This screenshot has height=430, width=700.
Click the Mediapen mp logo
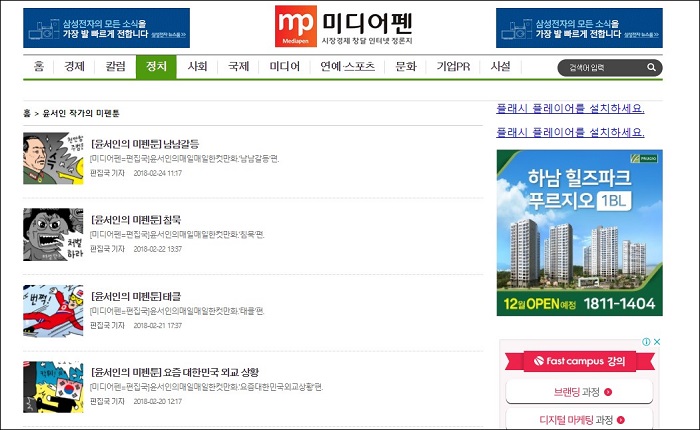(x=296, y=26)
